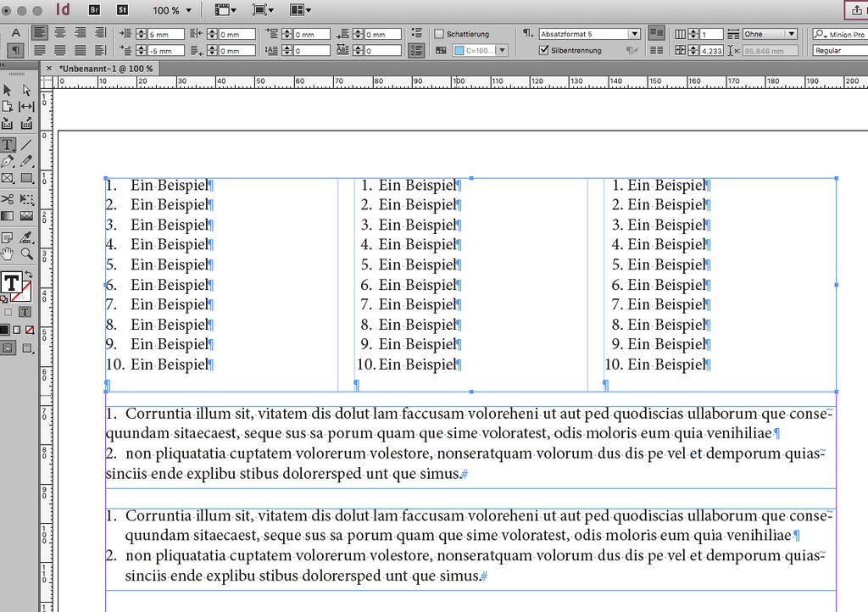Select the Pen tool

8,161
